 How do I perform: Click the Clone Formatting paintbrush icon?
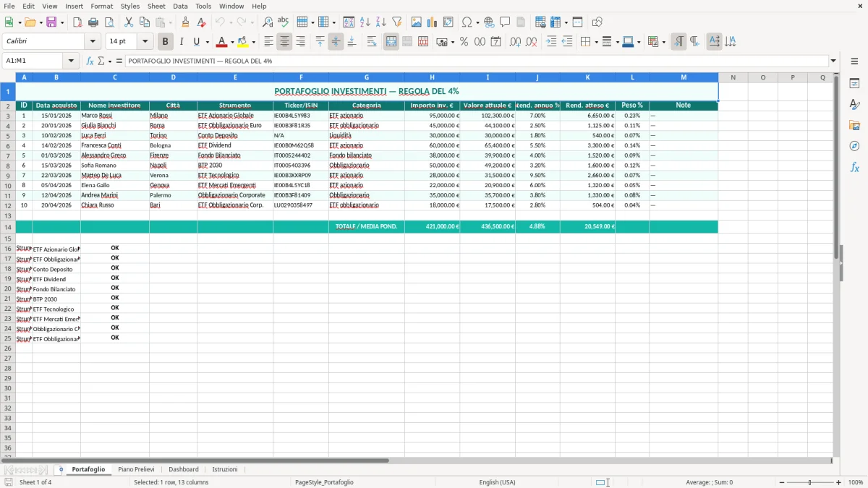(x=185, y=22)
